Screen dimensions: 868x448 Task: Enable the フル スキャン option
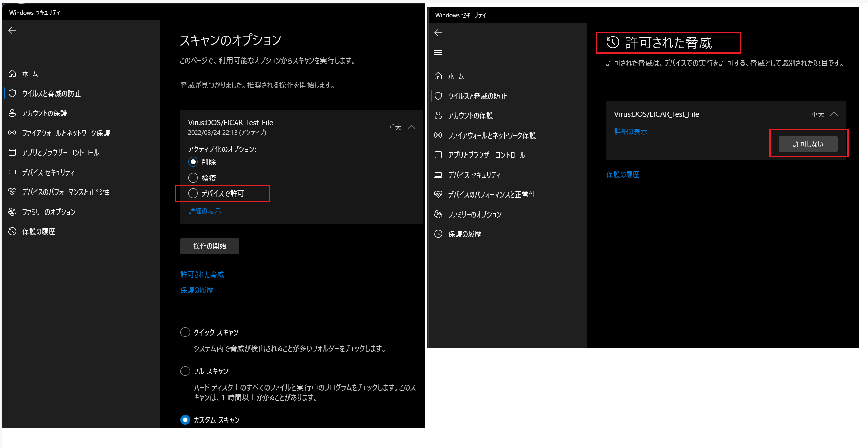[185, 371]
